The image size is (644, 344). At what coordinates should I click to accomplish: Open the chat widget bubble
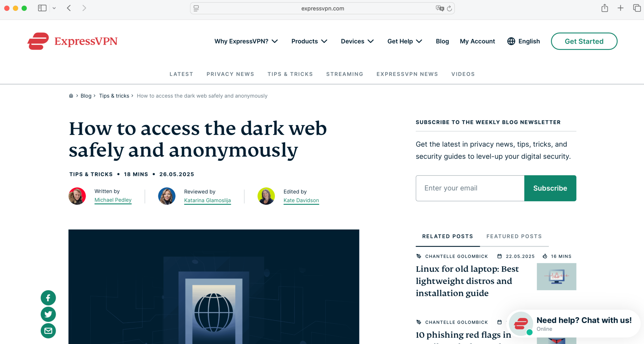click(x=574, y=324)
